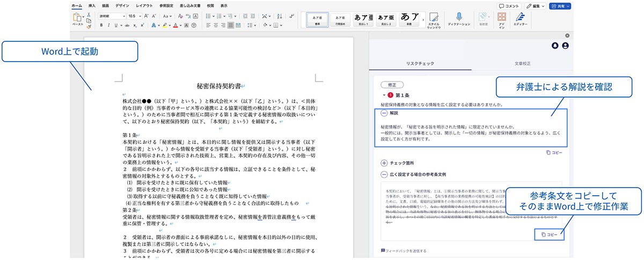Click the Paste (ペースト) clipboard icon
Image resolution: width=644 pixels, height=260 pixels.
point(78,18)
